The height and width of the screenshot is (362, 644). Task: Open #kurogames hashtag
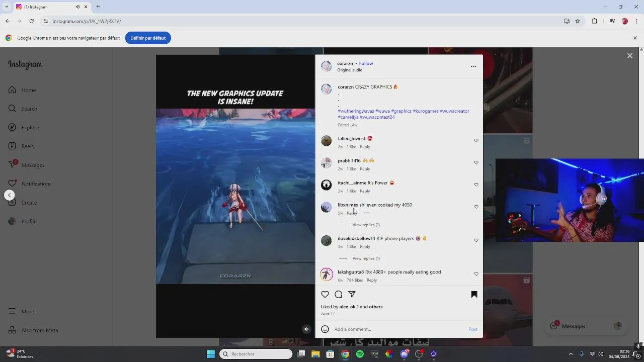click(426, 111)
